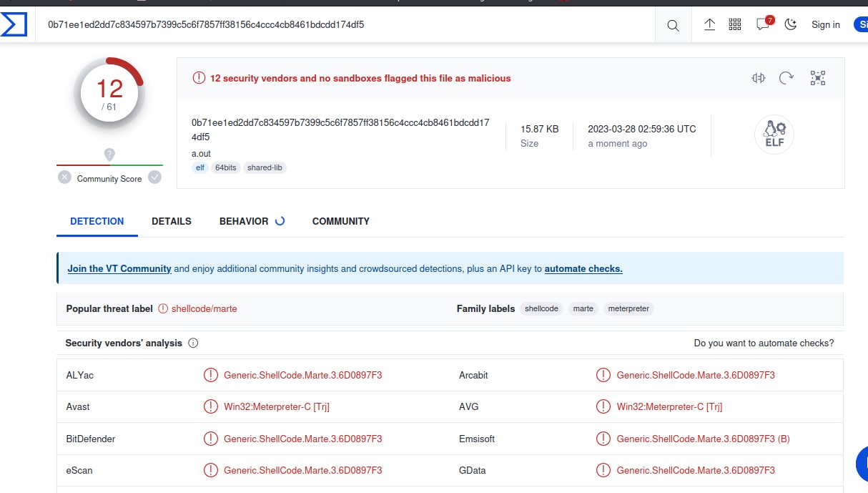This screenshot has width=868, height=493.
Task: Click the find similar files icon
Action: pos(759,78)
